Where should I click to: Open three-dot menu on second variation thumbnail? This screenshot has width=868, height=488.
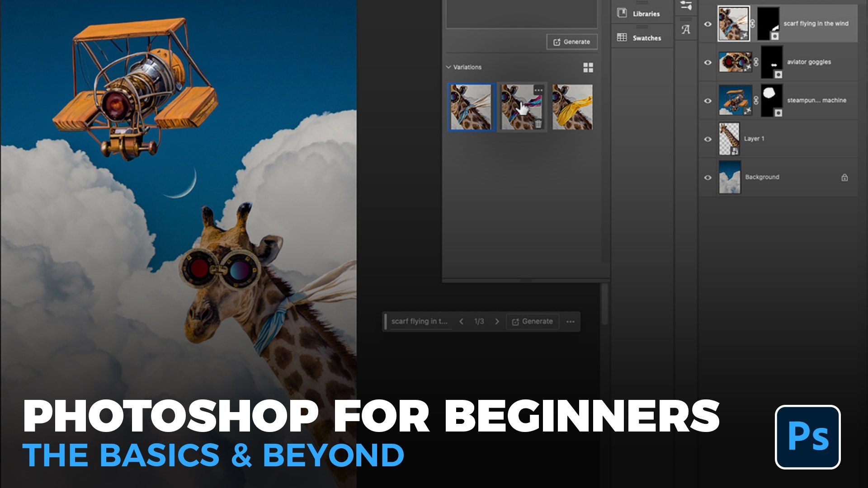click(x=538, y=90)
